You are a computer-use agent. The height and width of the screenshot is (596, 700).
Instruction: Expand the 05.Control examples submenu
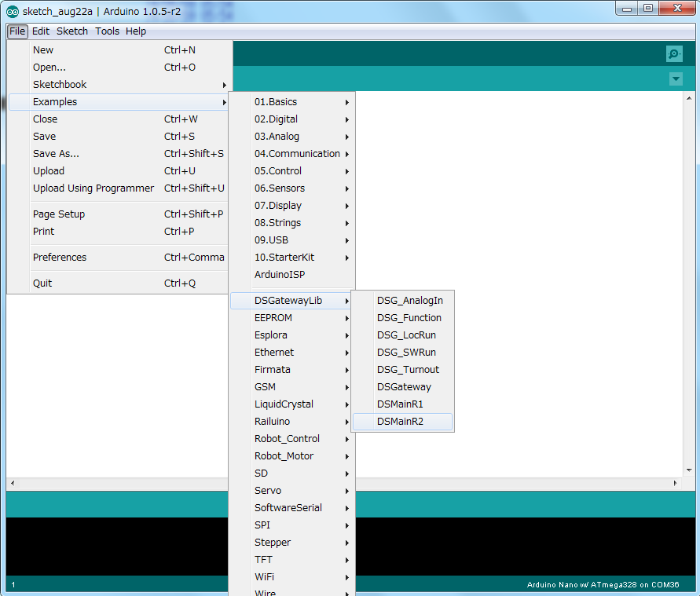coord(292,171)
